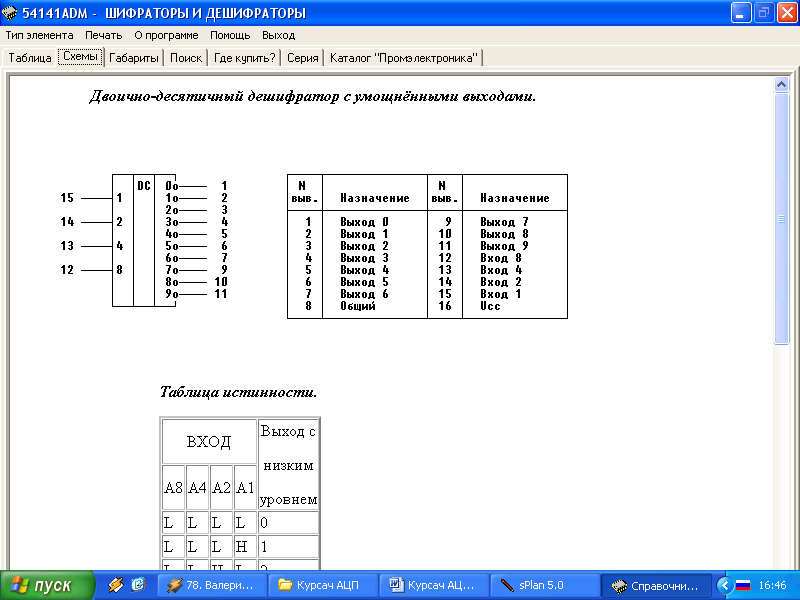The height and width of the screenshot is (600, 800).
Task: Click the Russian flag language indicator
Action: tap(743, 585)
